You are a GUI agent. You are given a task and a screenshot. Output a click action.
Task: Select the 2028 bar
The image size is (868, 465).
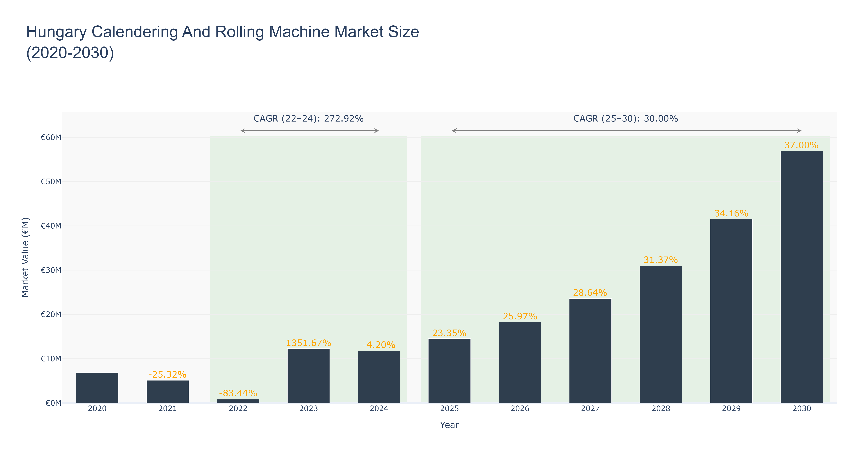(x=660, y=334)
